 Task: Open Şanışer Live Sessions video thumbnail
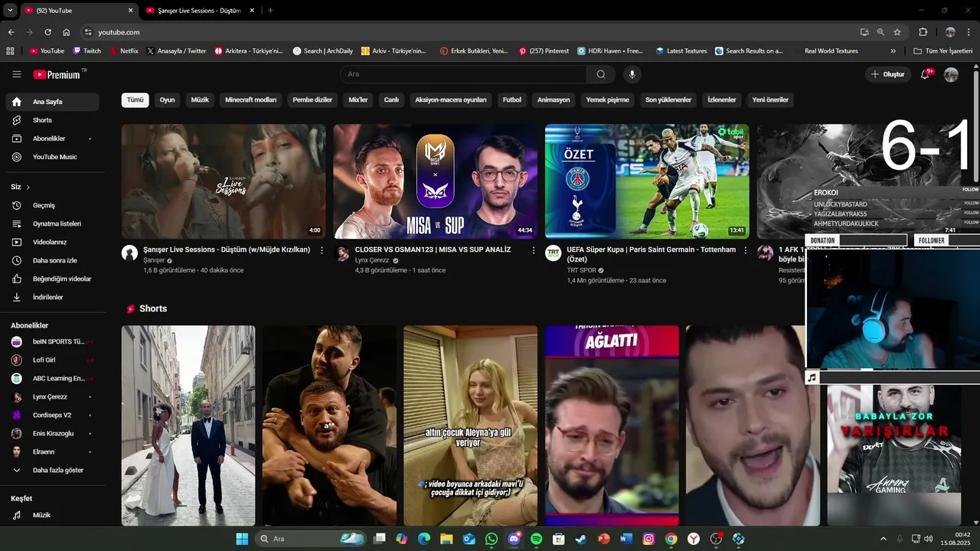click(224, 181)
